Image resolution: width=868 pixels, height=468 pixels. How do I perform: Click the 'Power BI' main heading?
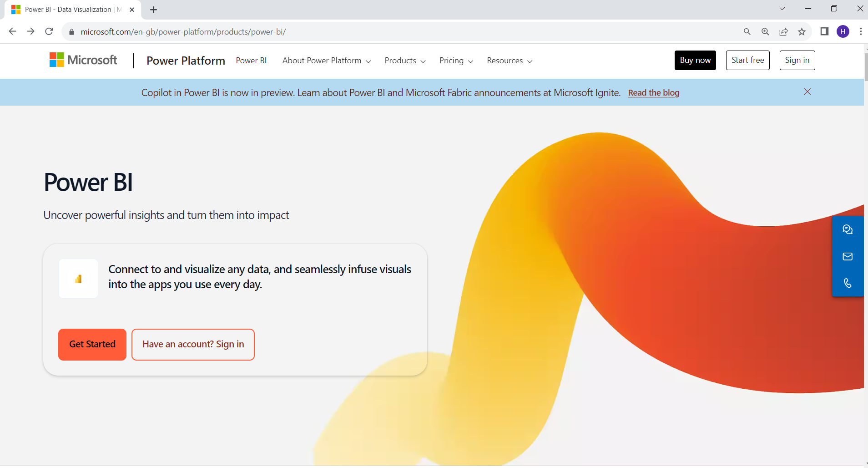(x=88, y=182)
